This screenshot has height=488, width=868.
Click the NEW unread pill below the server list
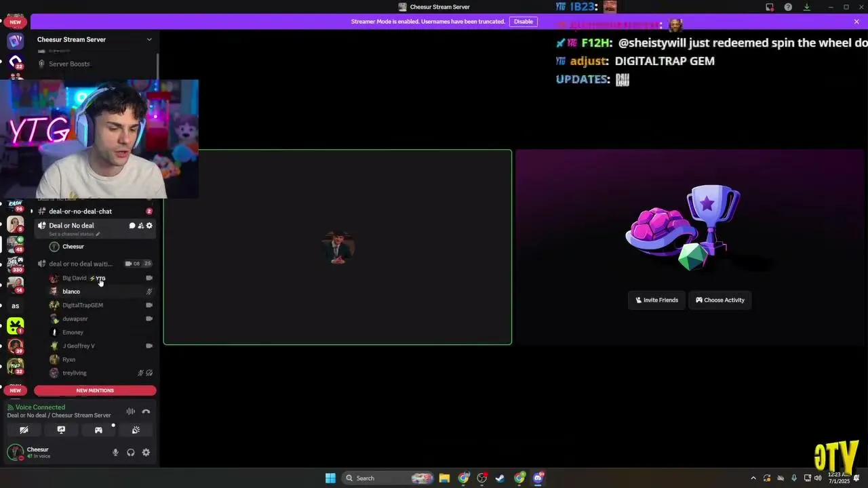pos(15,390)
